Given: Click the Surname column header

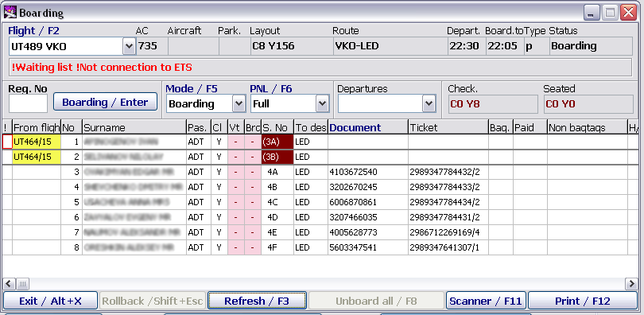Looking at the screenshot, I should (x=134, y=128).
